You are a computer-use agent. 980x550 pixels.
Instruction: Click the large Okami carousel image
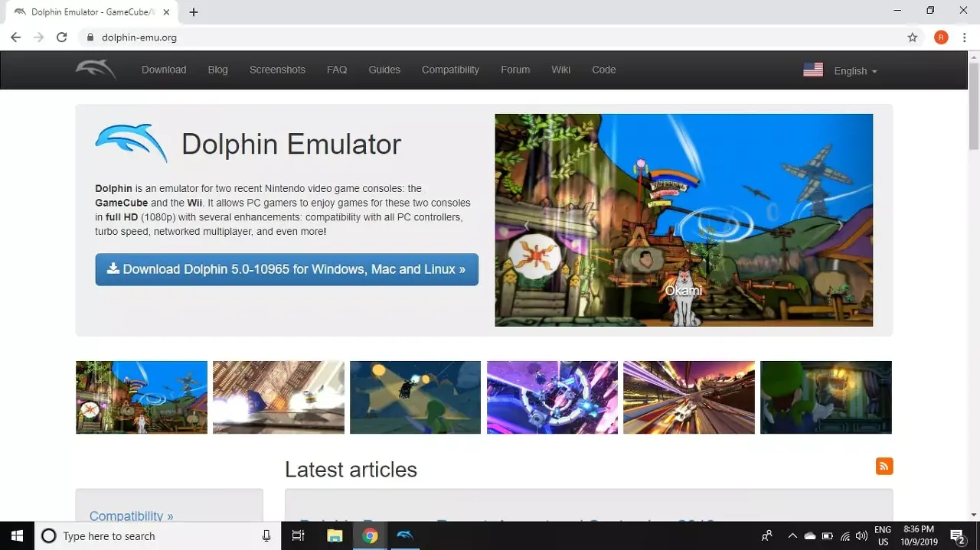coord(684,220)
